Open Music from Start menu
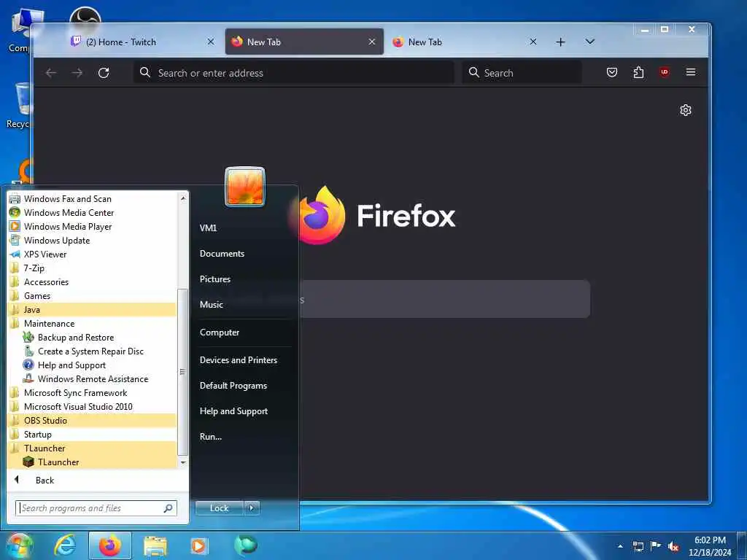This screenshot has width=747, height=560. [211, 305]
